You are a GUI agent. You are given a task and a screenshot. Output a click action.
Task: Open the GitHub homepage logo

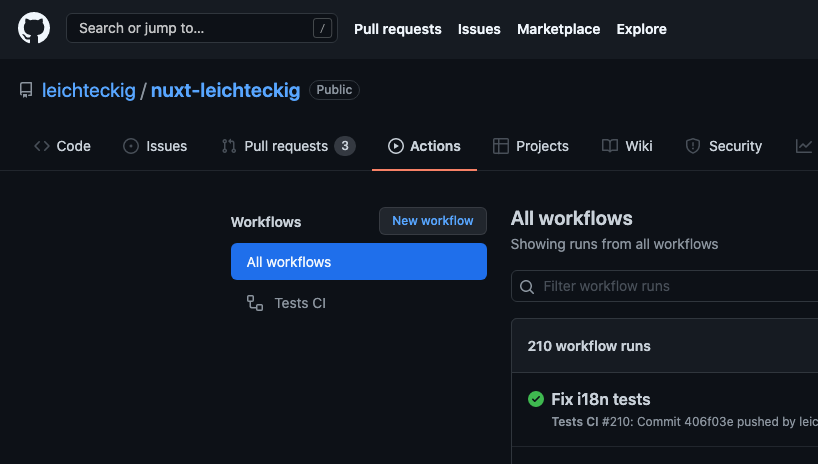[34, 28]
